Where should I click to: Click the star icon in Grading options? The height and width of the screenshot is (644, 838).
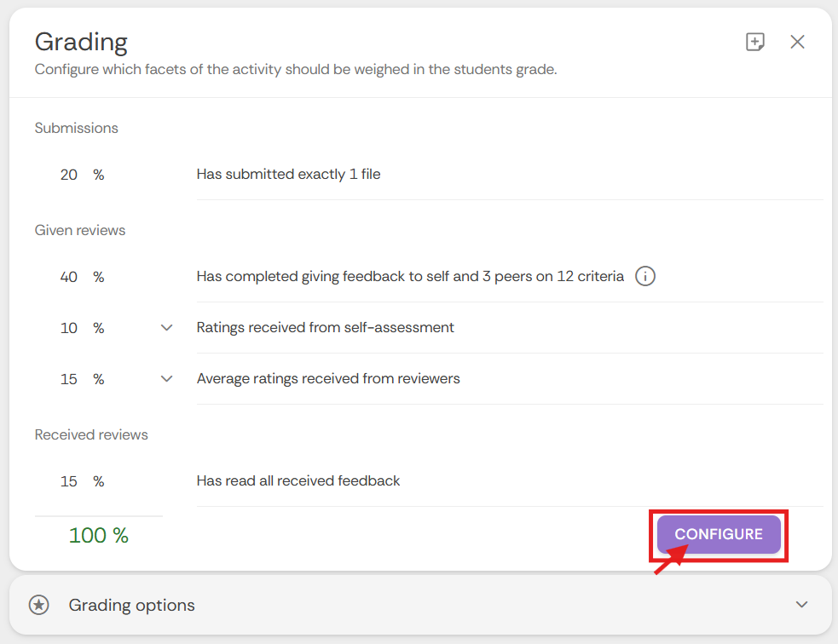coord(38,605)
